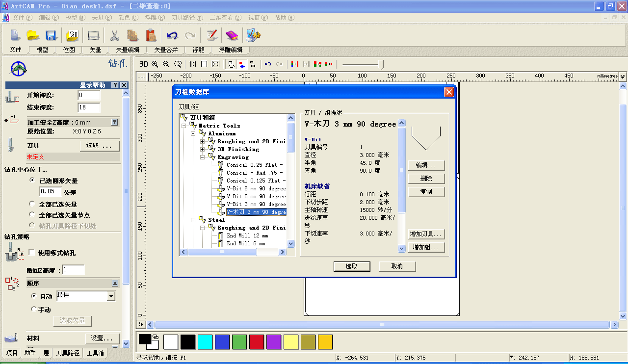Screen dimensions: 628x364
Task: Click the zoom slider handle in 2D toolbar
Action: 382,64
